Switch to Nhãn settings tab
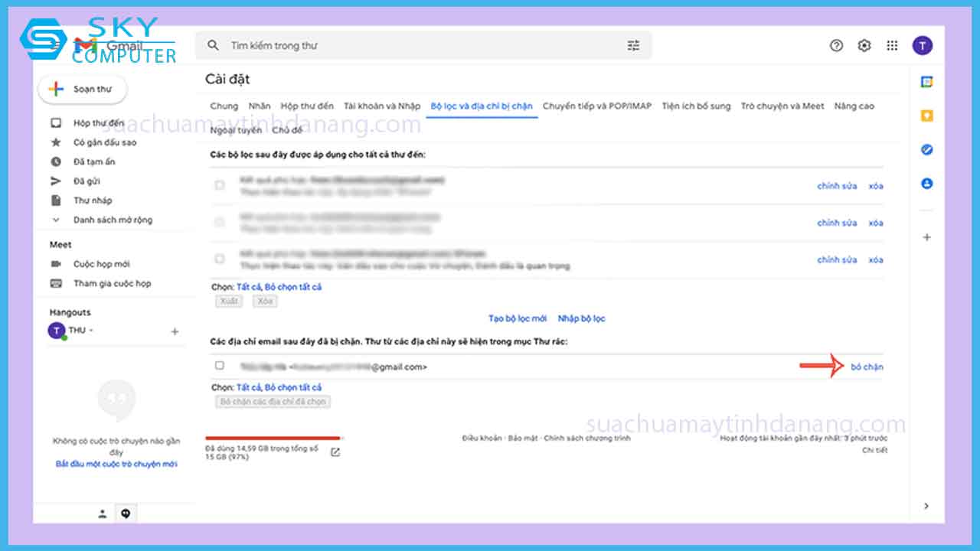 click(260, 106)
